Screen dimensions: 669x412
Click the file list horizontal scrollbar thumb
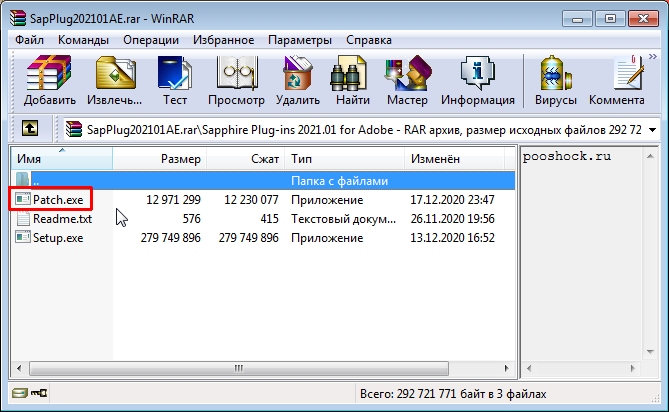point(239,368)
